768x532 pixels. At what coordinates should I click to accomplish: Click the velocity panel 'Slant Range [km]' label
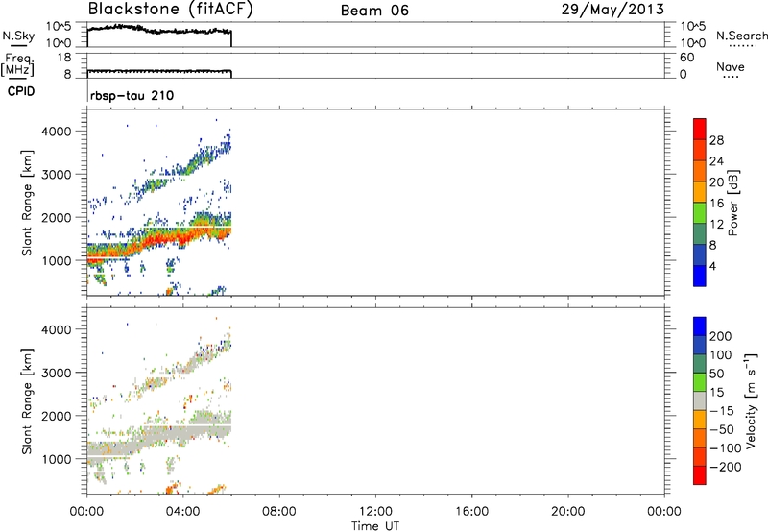tap(27, 400)
